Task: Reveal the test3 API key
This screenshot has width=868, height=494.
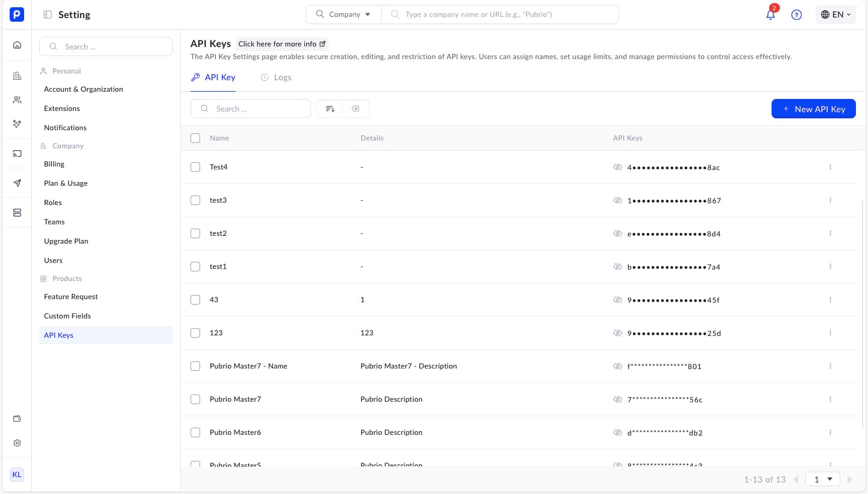Action: click(x=617, y=200)
